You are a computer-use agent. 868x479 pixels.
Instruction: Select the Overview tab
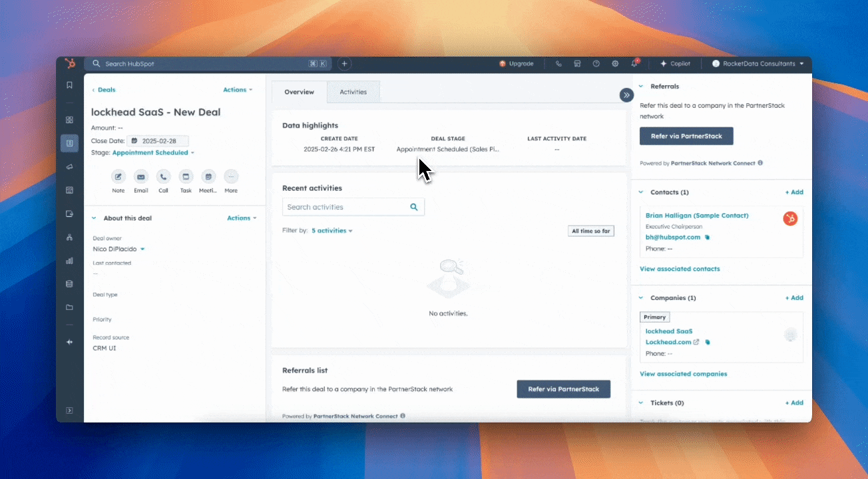299,92
